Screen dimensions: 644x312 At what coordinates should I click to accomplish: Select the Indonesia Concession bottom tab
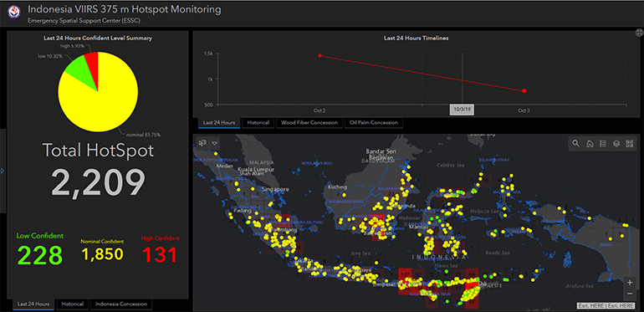coord(121,304)
